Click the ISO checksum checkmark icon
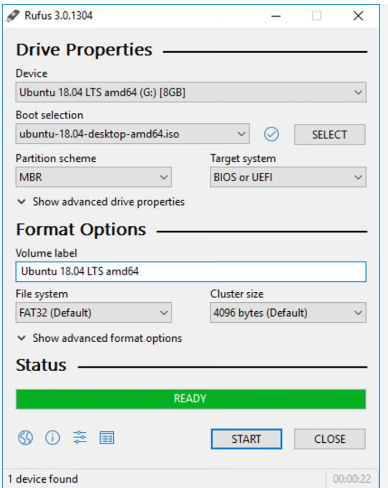This screenshot has height=488, width=388. point(271,134)
